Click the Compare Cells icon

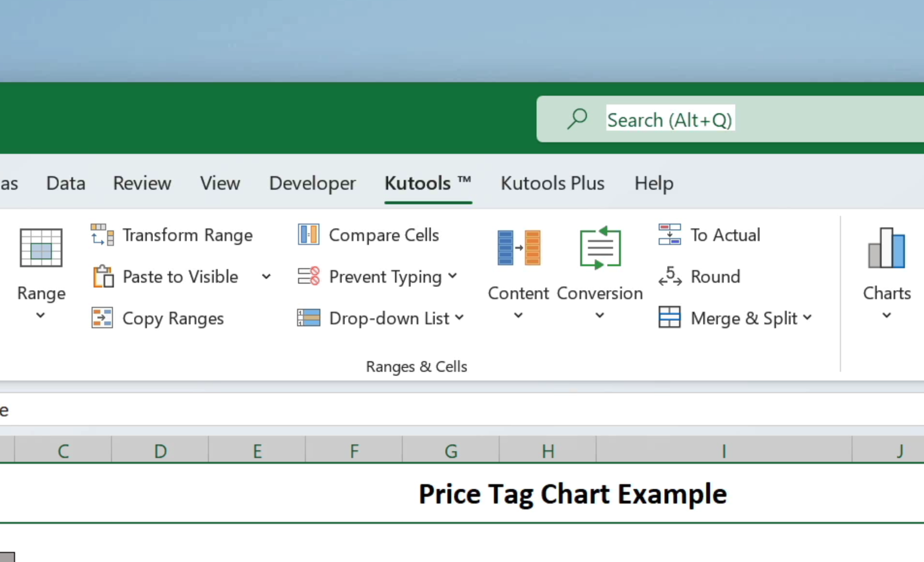pyautogui.click(x=308, y=235)
